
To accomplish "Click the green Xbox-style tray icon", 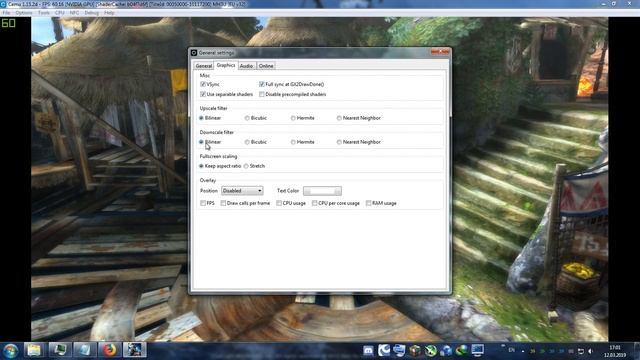I will point(431,351).
